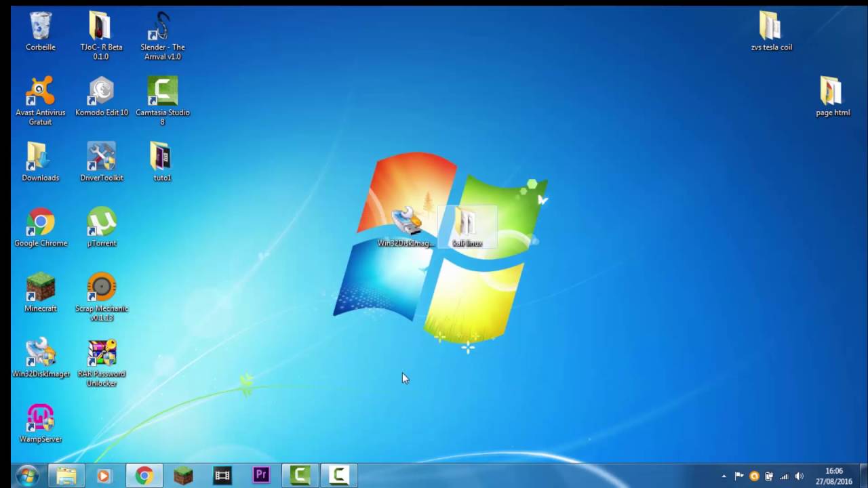Open Adobe Premiere Pro taskbar button
868x488 pixels.
tap(261, 476)
